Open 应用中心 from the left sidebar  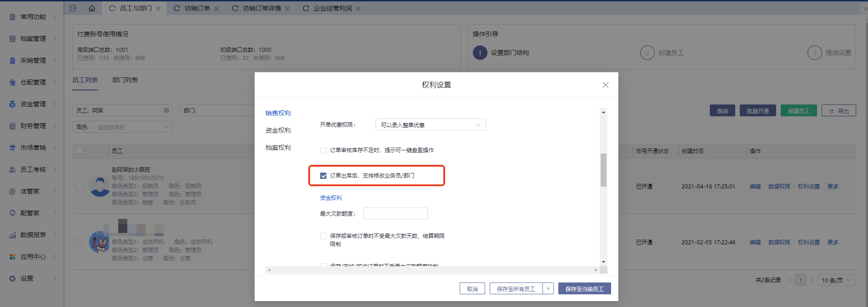33,257
